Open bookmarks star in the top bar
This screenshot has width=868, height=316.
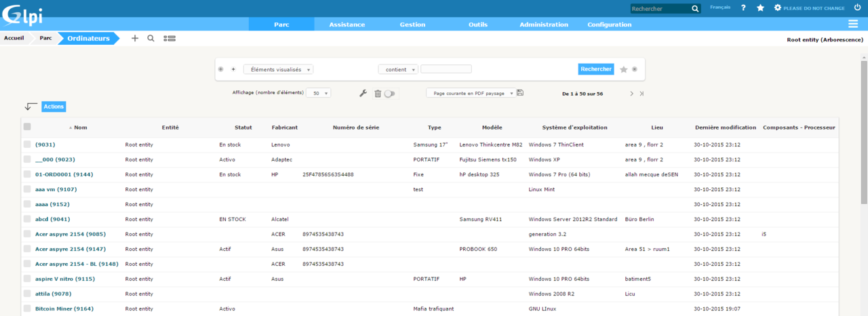pos(761,8)
